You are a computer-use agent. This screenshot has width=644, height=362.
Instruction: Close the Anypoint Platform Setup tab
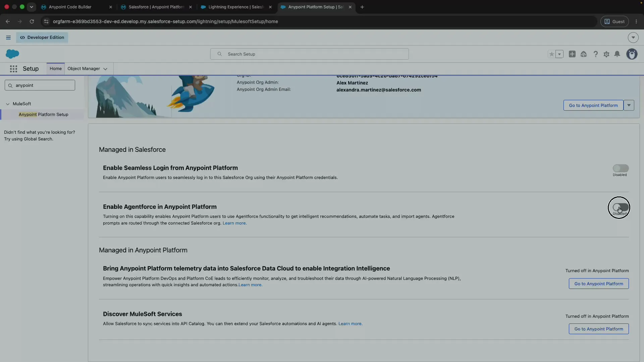coord(350,7)
